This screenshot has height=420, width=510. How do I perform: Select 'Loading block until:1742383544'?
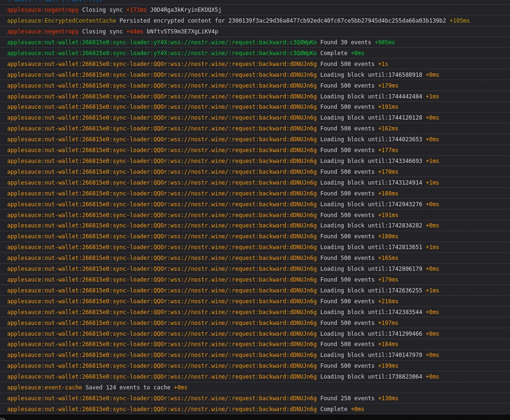pyautogui.click(x=371, y=312)
